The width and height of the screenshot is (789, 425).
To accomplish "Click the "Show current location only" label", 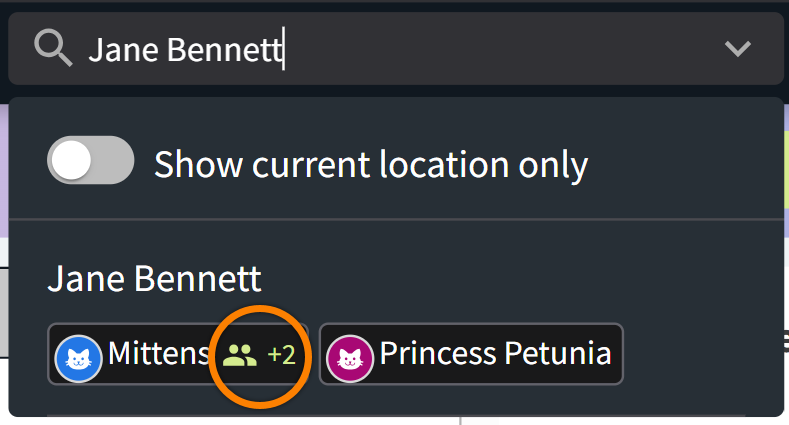I will [x=370, y=165].
